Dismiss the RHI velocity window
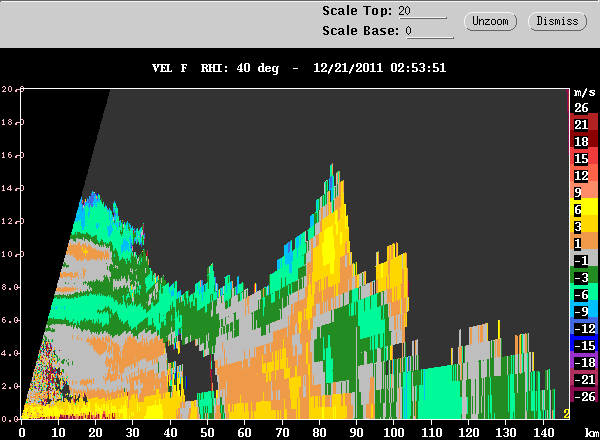Viewport: 600px width, 440px height. point(557,21)
